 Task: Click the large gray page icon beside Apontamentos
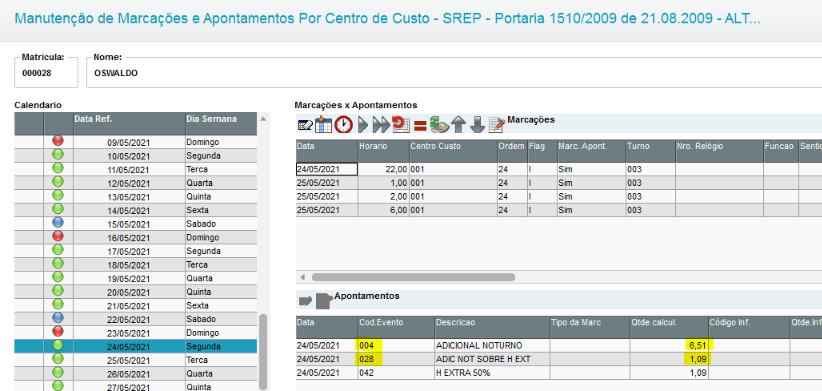[324, 301]
